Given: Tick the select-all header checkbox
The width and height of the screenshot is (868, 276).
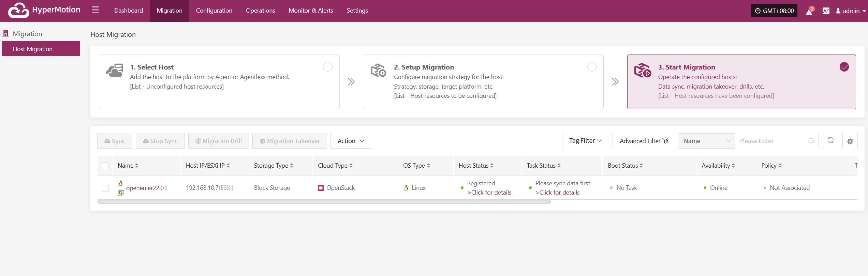Looking at the screenshot, I should tap(105, 166).
